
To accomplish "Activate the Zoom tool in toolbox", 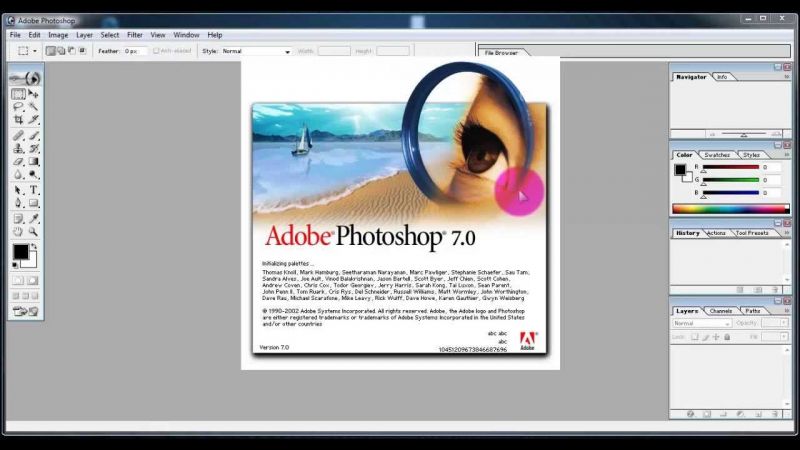I will point(34,231).
